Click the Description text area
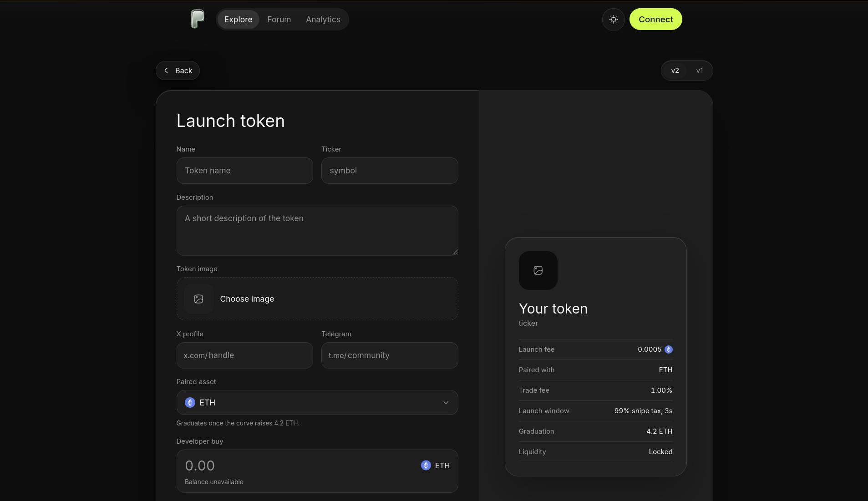This screenshot has width=868, height=501. click(x=317, y=231)
